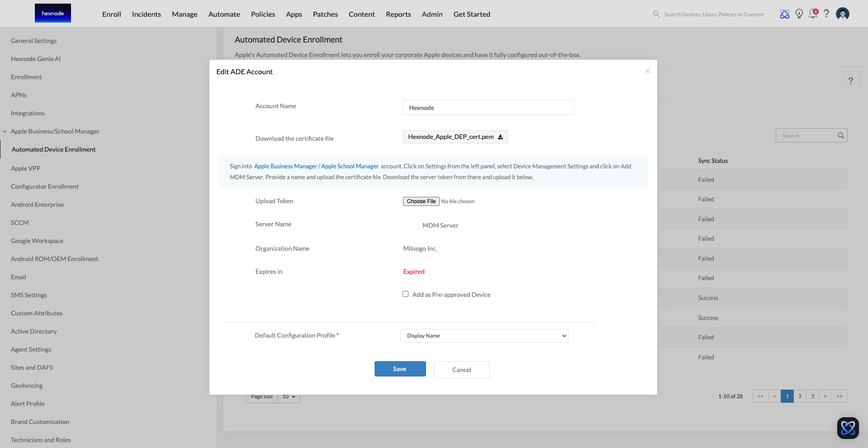The width and height of the screenshot is (868, 448).
Task: Select SMS Settings in sidebar
Action: (x=29, y=295)
